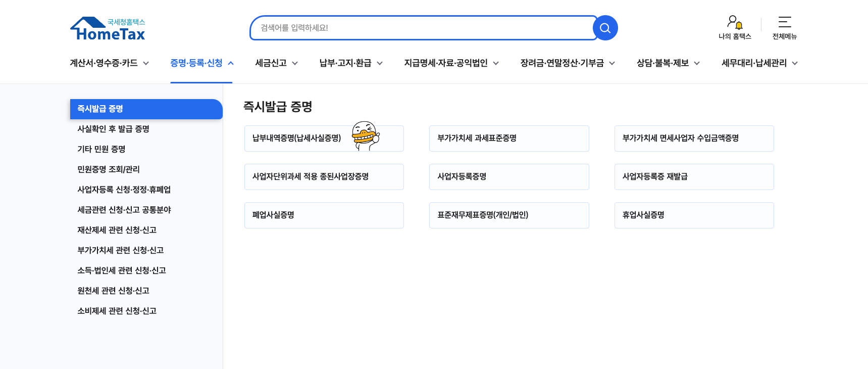Open 사업자등록증 재발급 link
868x369 pixels.
click(694, 177)
